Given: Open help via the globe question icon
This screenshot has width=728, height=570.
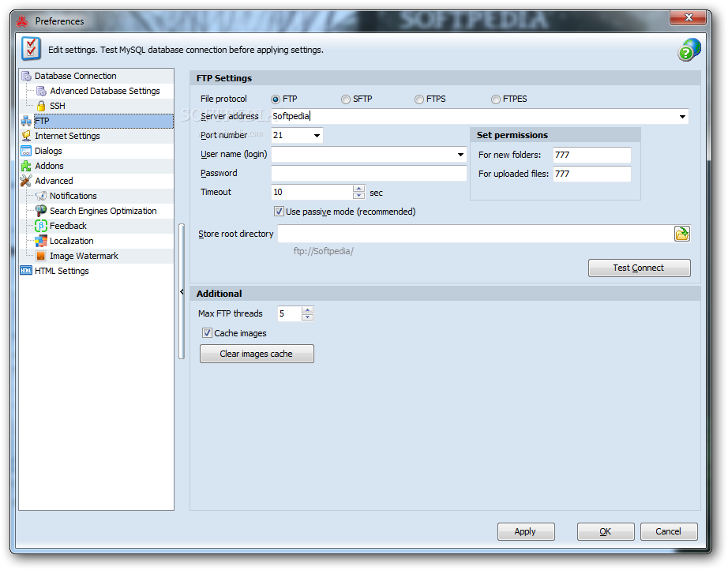Looking at the screenshot, I should click(689, 50).
